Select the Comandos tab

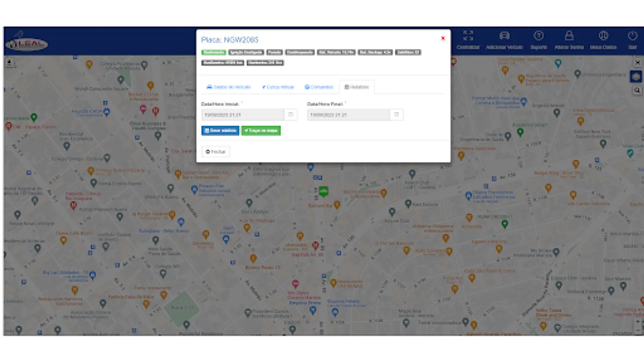coord(319,87)
